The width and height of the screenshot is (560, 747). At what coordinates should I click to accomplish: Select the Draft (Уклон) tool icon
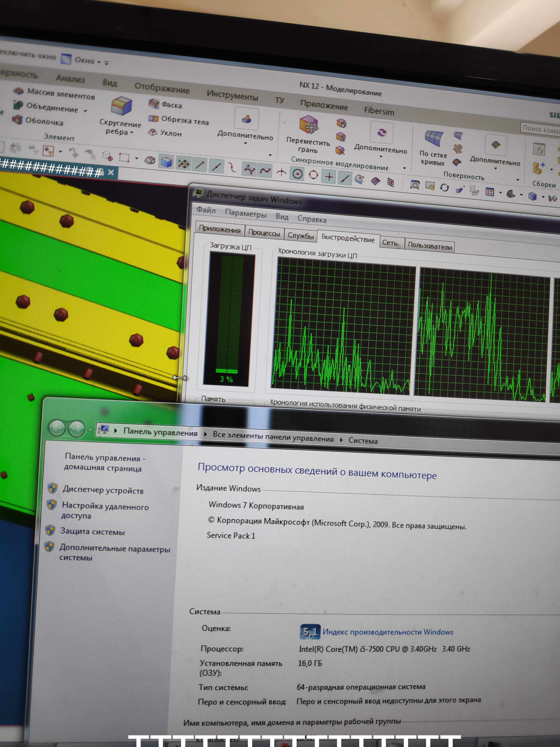point(153,132)
